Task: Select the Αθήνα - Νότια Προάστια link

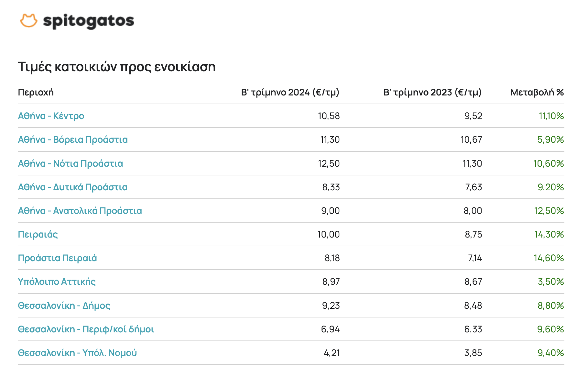Action: tap(71, 163)
